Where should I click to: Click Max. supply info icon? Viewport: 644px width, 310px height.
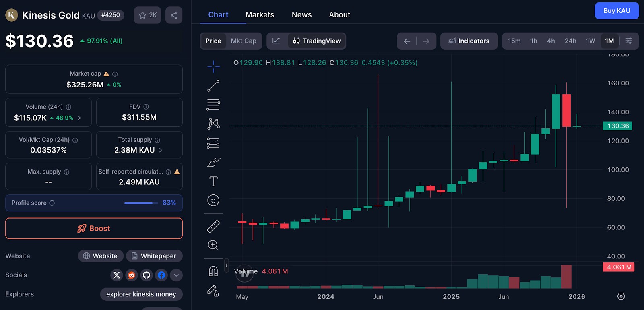point(67,172)
